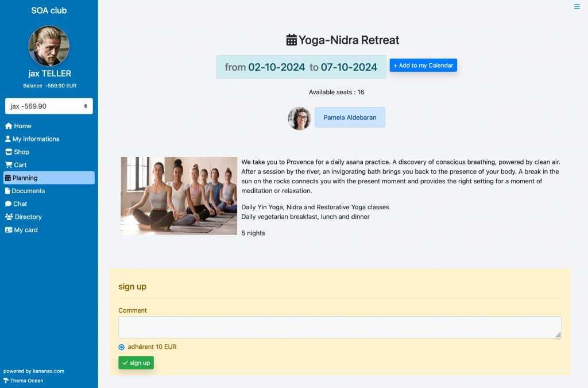Click the ID card icon beside My card
The image size is (588, 388).
(x=9, y=230)
